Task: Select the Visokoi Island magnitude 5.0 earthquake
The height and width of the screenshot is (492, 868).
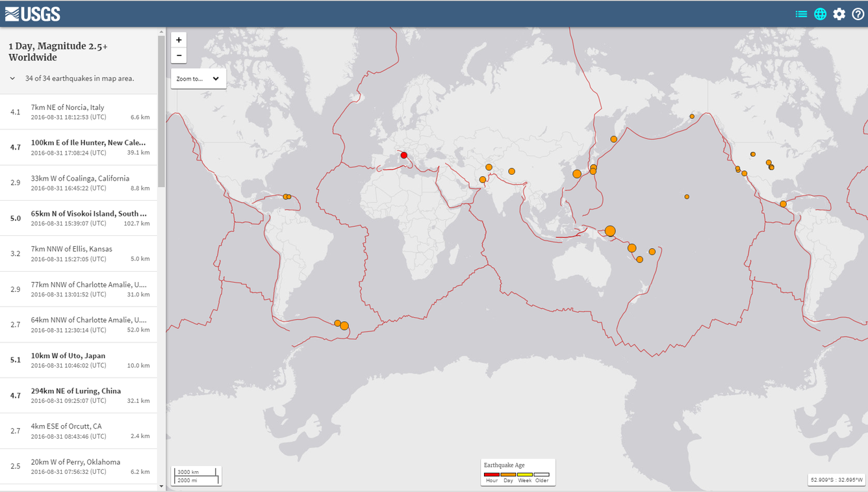Action: pos(79,218)
